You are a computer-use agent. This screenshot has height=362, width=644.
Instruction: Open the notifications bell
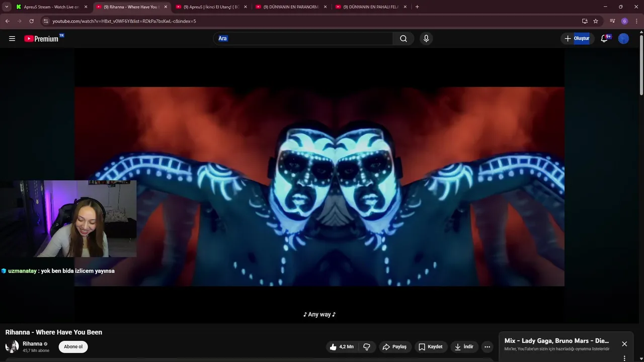[x=605, y=39]
